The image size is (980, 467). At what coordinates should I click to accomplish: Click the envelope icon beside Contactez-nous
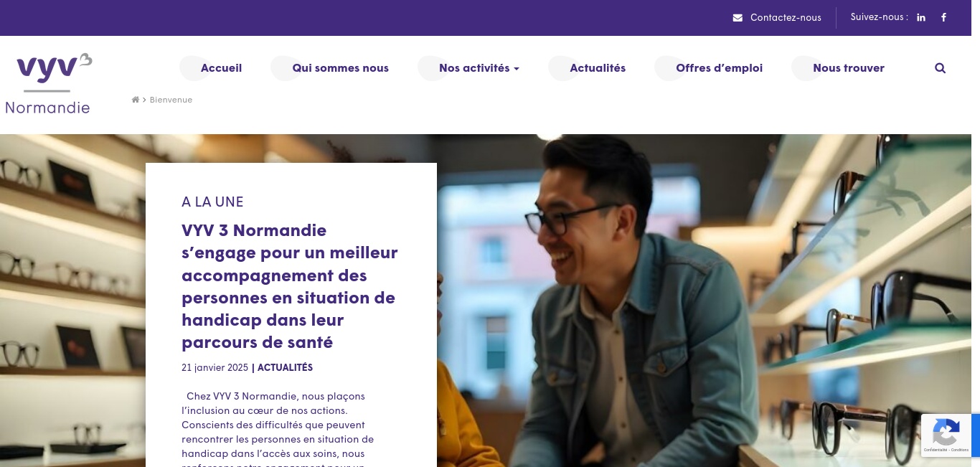pyautogui.click(x=738, y=18)
